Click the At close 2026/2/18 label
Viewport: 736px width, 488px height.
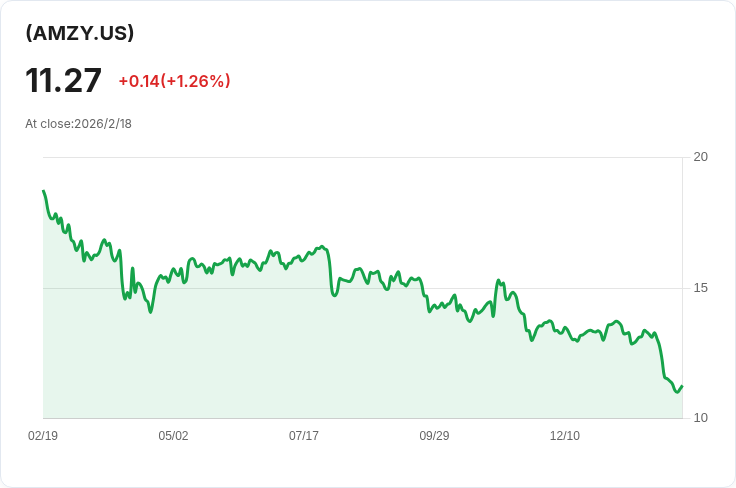click(78, 124)
